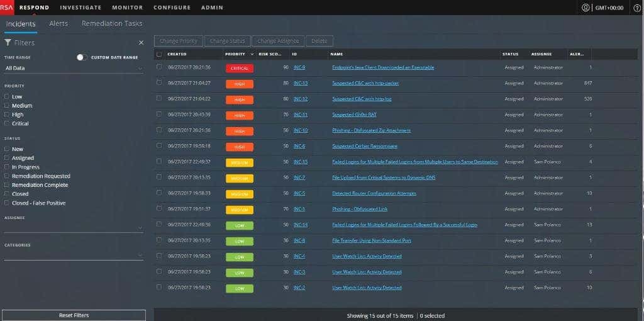The image size is (644, 321).
Task: Open File Transfer Using Non-Standard Port incident
Action: click(371, 240)
